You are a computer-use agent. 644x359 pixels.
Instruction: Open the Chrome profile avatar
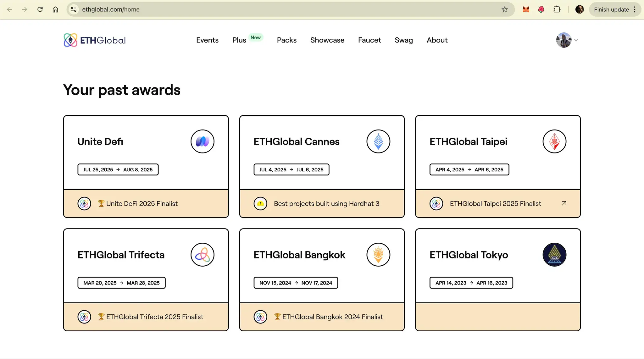(x=580, y=9)
